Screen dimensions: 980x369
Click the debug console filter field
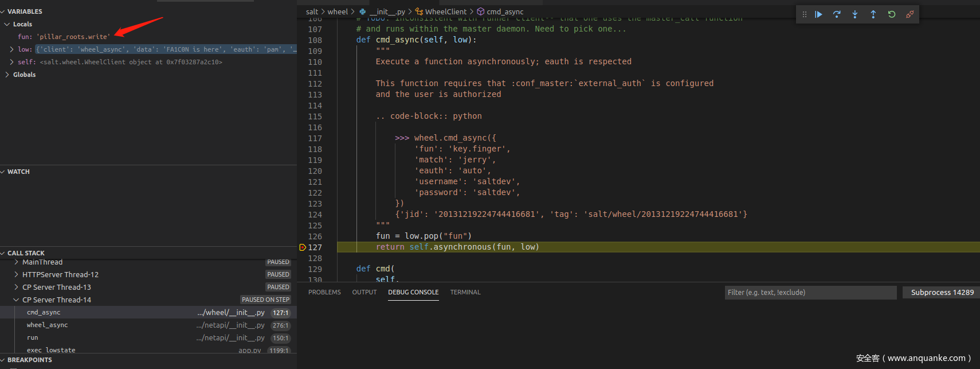tap(810, 293)
